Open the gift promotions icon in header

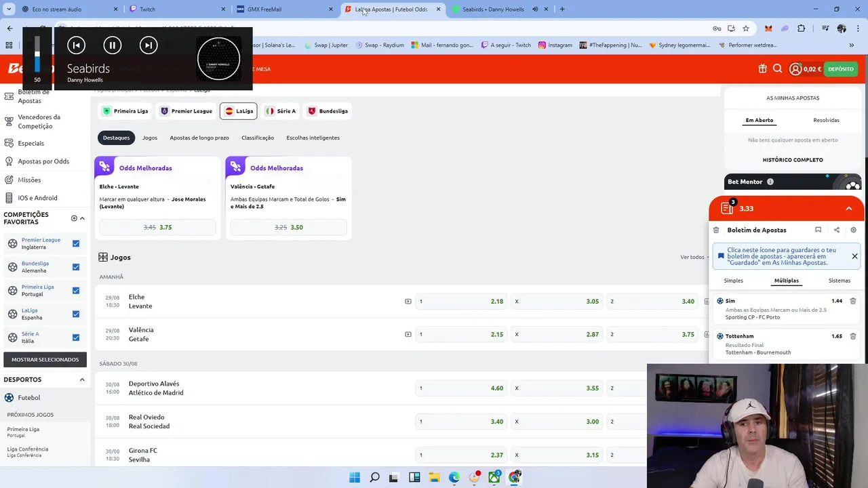click(763, 68)
